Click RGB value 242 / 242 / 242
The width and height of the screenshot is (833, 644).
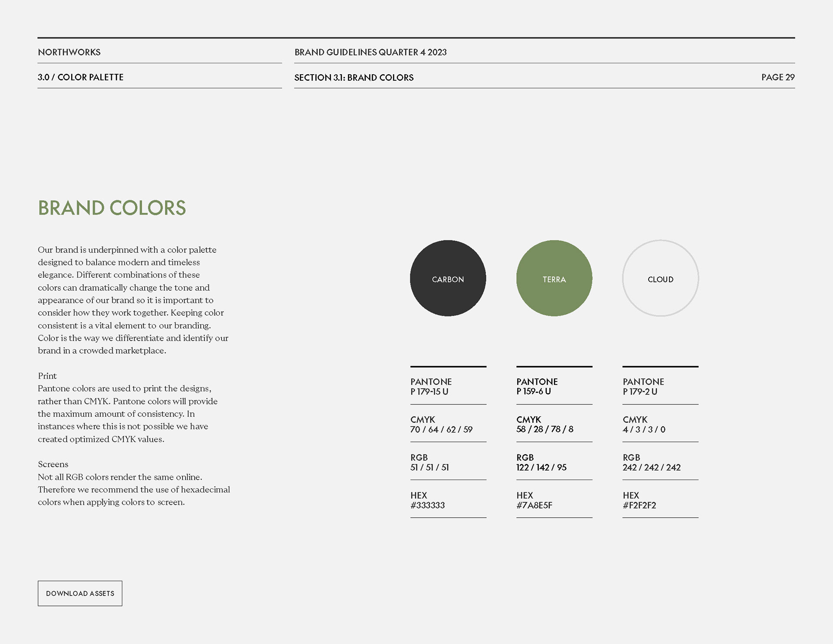[652, 467]
